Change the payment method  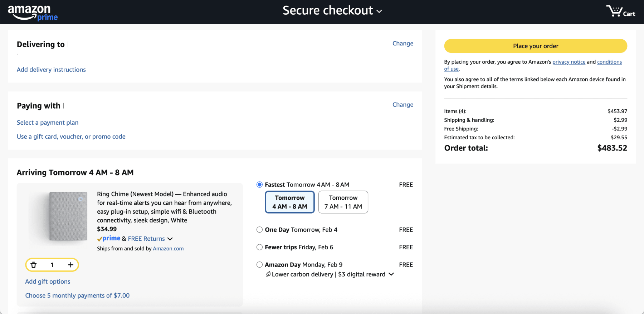(x=403, y=105)
